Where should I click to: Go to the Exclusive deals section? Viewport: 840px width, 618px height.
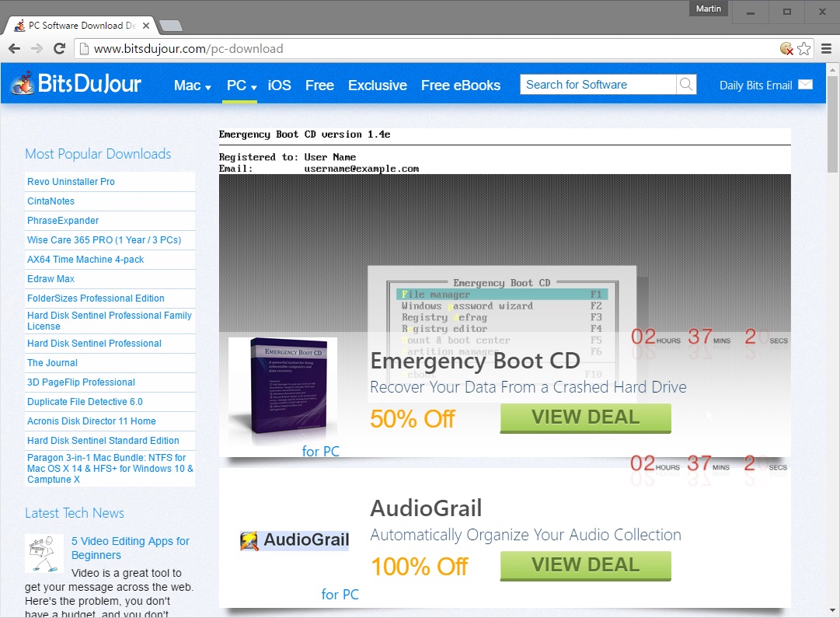coord(378,86)
